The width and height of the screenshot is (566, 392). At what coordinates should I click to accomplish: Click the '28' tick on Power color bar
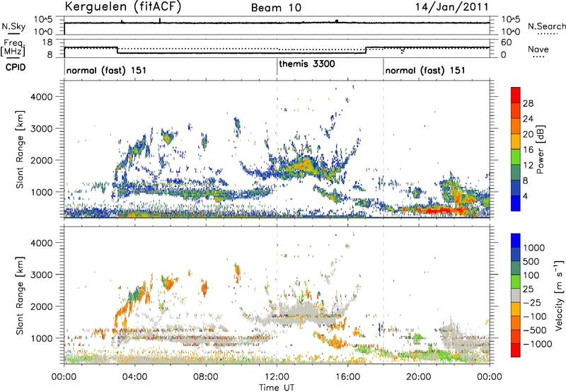528,103
